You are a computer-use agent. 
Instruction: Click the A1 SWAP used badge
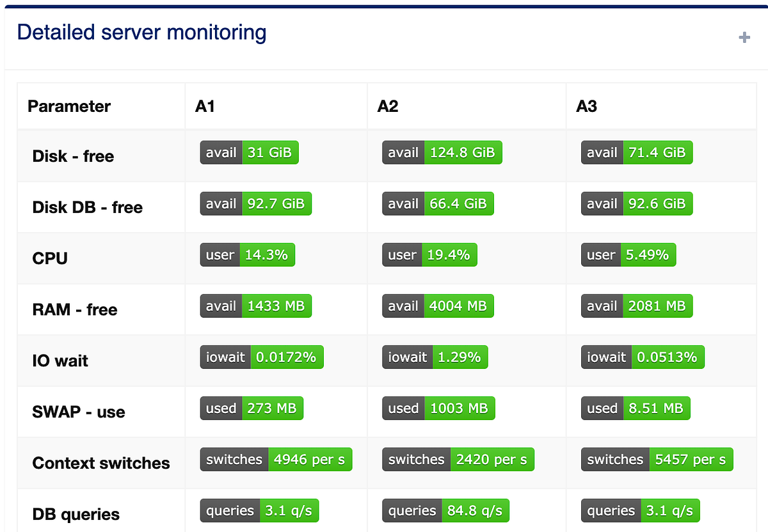252,408
